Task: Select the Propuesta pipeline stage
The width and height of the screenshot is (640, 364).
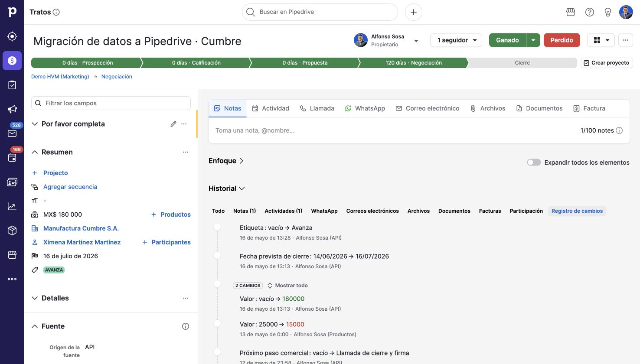Action: (x=305, y=63)
